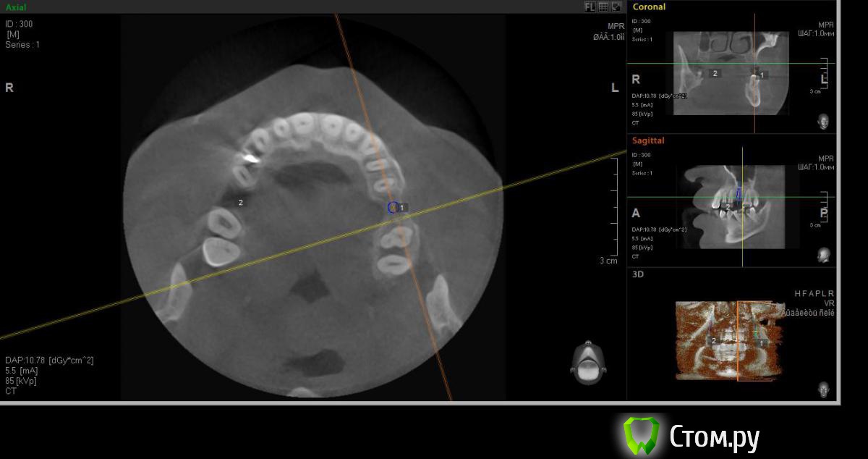Select the Axial panel title
Screen dimensions: 868x459
tap(16, 7)
